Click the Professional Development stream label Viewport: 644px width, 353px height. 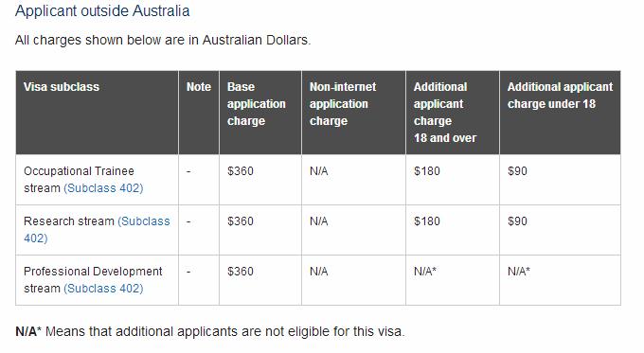93,279
